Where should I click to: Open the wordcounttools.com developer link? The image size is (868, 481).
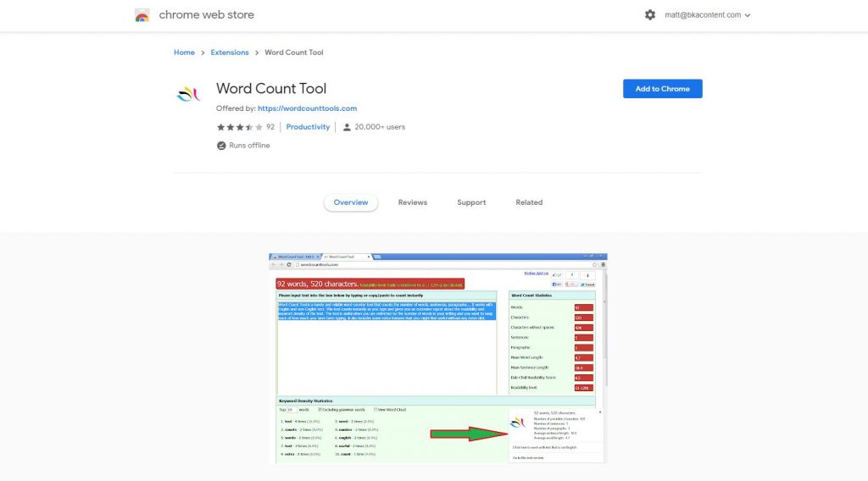307,108
